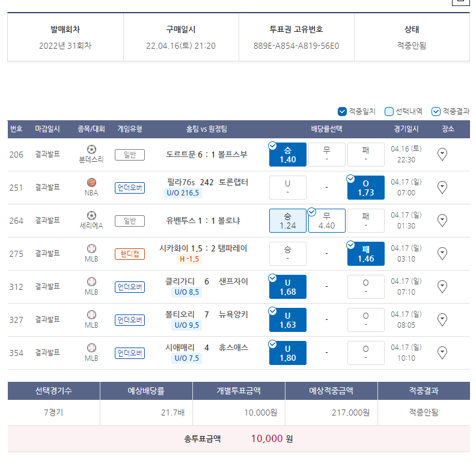The width and height of the screenshot is (476, 463).
Task: Click the MLB baseball icon in row 327
Action: click(x=91, y=314)
